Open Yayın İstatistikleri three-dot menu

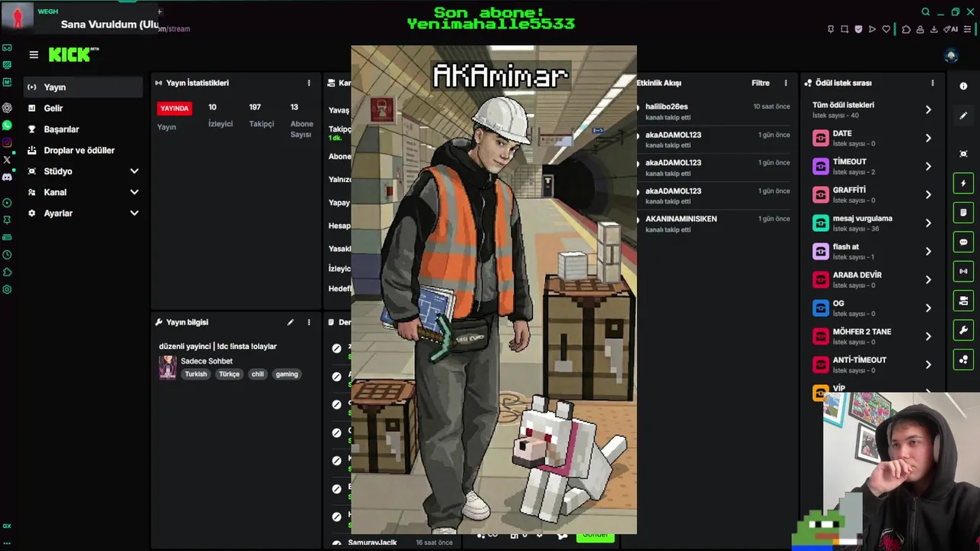click(309, 83)
